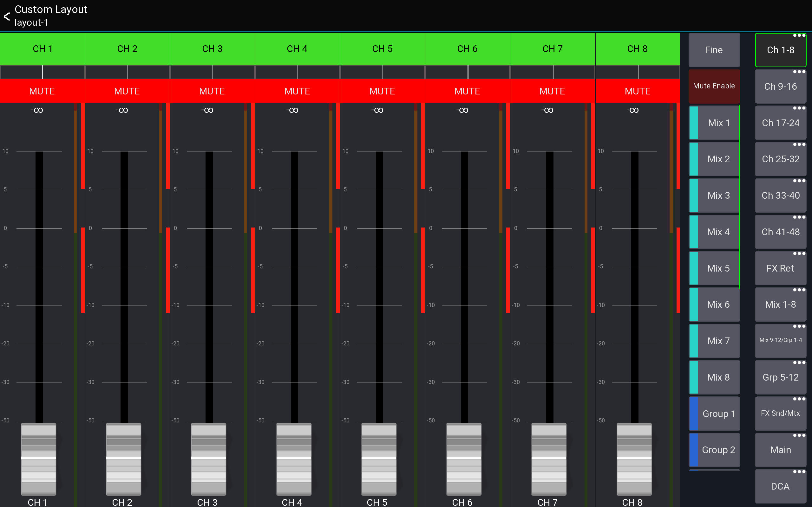
Task: Open the three-dot menu on Mix 9-12/Grp 1-4
Action: point(800,326)
